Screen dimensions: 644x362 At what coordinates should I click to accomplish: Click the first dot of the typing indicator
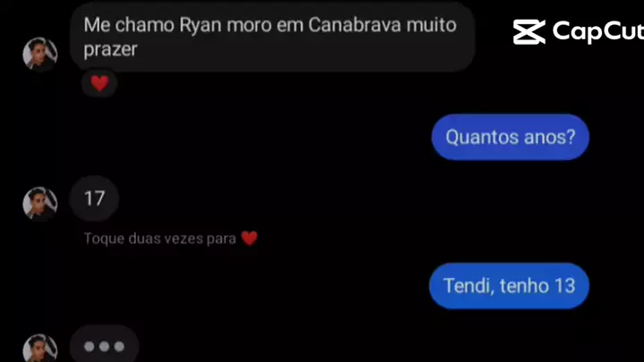(x=89, y=347)
